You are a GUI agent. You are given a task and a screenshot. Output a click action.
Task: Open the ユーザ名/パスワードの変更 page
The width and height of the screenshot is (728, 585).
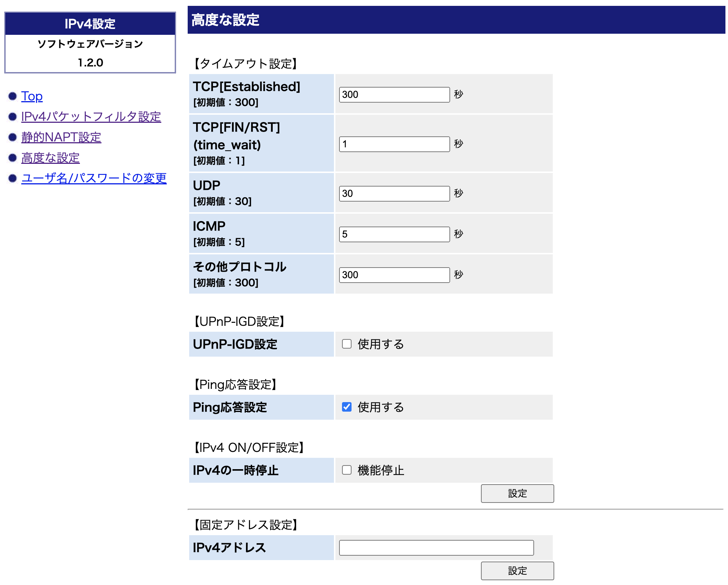[94, 179]
